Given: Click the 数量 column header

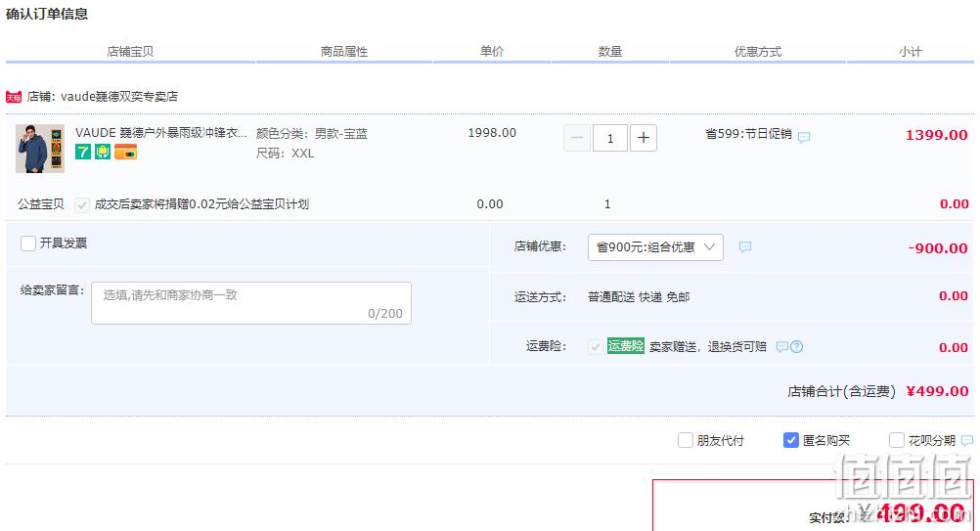Looking at the screenshot, I should point(610,51).
